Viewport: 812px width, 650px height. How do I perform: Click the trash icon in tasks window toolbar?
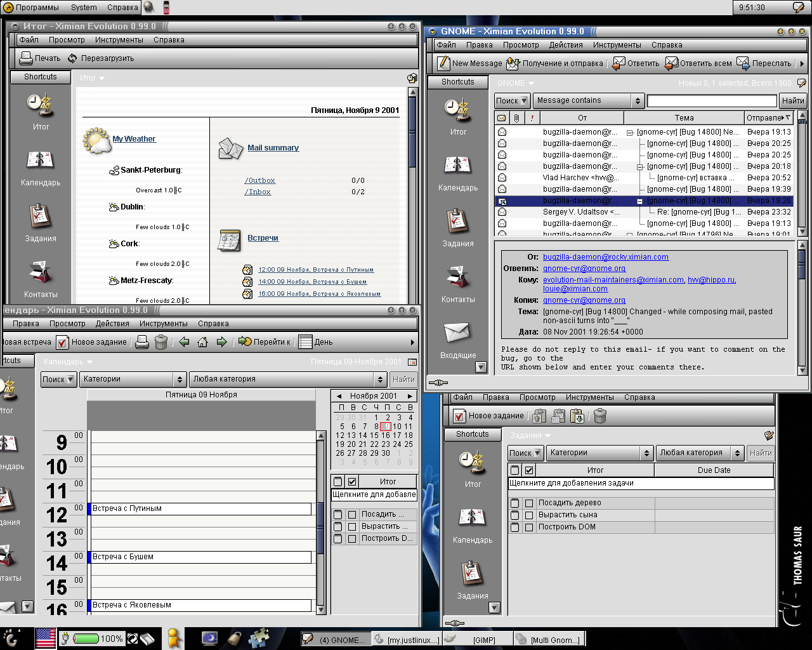click(x=600, y=416)
